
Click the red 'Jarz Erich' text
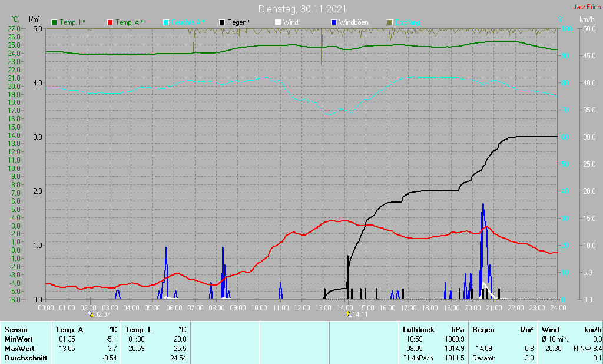[587, 7]
